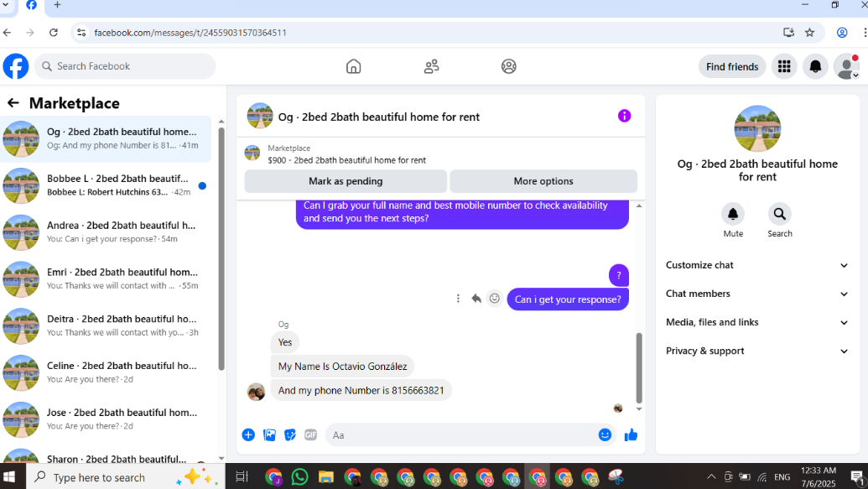React to 'Can i get your response?' message

[494, 299]
